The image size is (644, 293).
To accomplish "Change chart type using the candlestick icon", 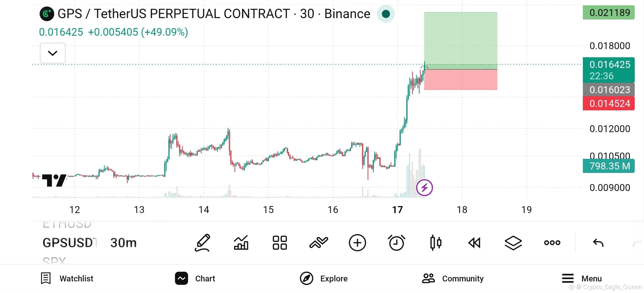I will [x=436, y=243].
